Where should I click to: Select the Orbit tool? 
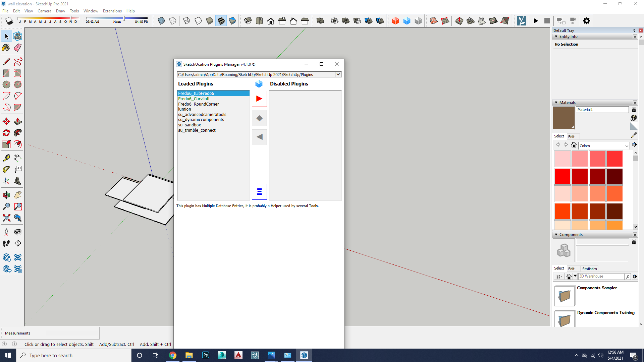point(6,195)
